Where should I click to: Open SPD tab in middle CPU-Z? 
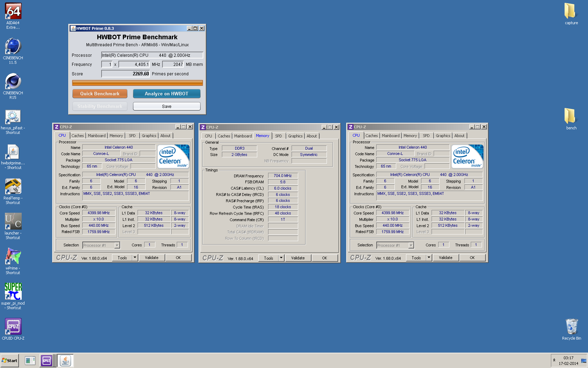point(279,136)
